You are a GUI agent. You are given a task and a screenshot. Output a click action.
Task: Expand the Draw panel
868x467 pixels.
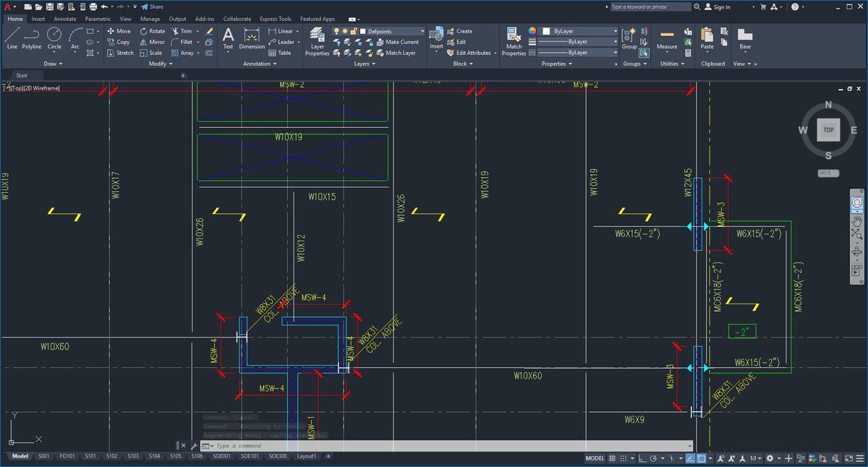(x=53, y=64)
